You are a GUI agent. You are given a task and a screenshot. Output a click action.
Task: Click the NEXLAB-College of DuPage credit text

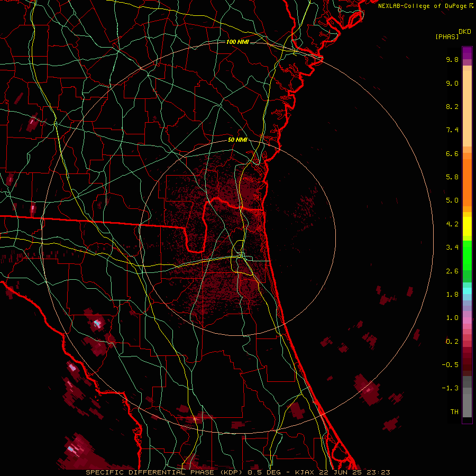click(x=425, y=6)
